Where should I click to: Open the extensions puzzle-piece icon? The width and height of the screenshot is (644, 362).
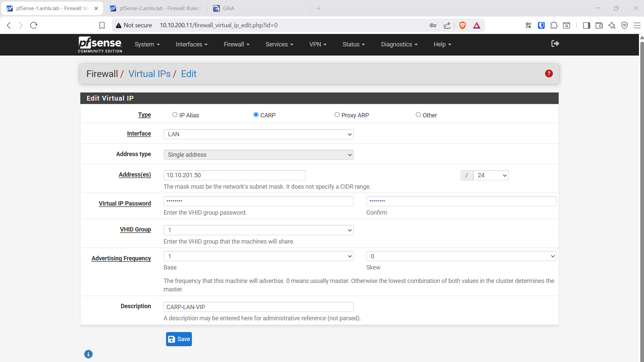point(554,26)
